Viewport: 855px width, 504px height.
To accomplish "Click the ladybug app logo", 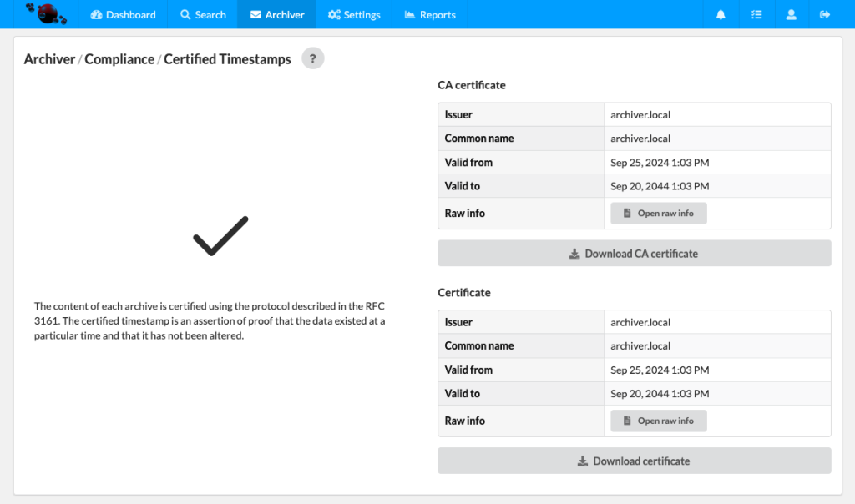I will (46, 13).
